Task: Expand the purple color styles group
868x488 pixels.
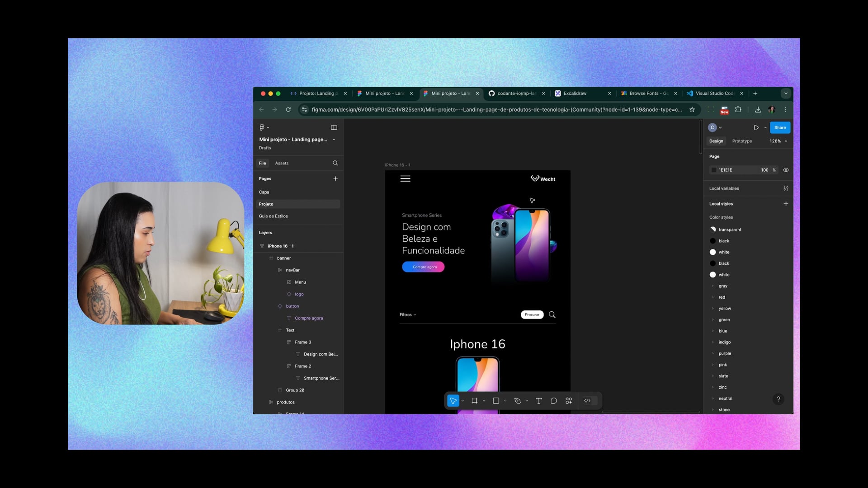Action: click(x=713, y=353)
